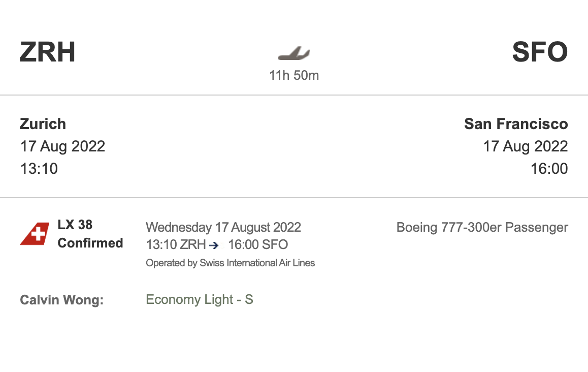Viewport: 588px width, 372px height.
Task: Click the 13:10 departure time under Zurich
Action: 39,168
